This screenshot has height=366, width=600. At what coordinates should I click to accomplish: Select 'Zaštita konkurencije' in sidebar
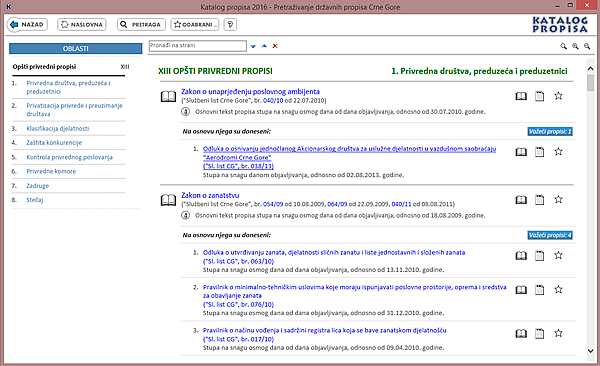[54, 143]
